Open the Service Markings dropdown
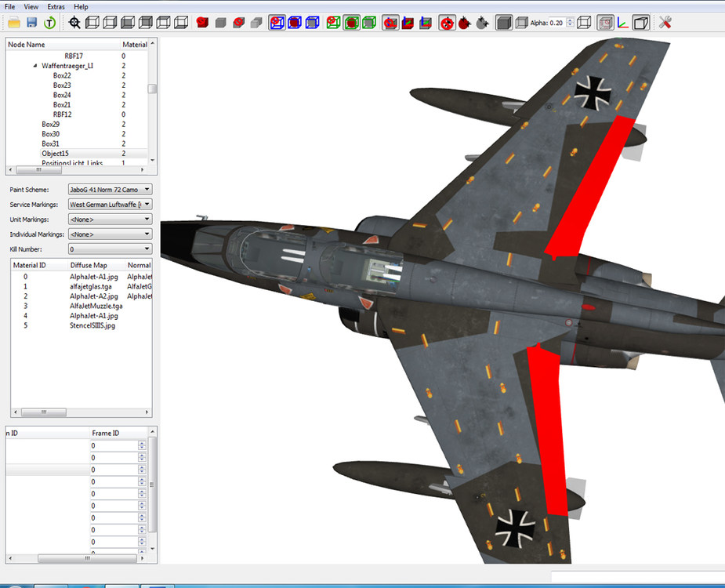 (110, 204)
